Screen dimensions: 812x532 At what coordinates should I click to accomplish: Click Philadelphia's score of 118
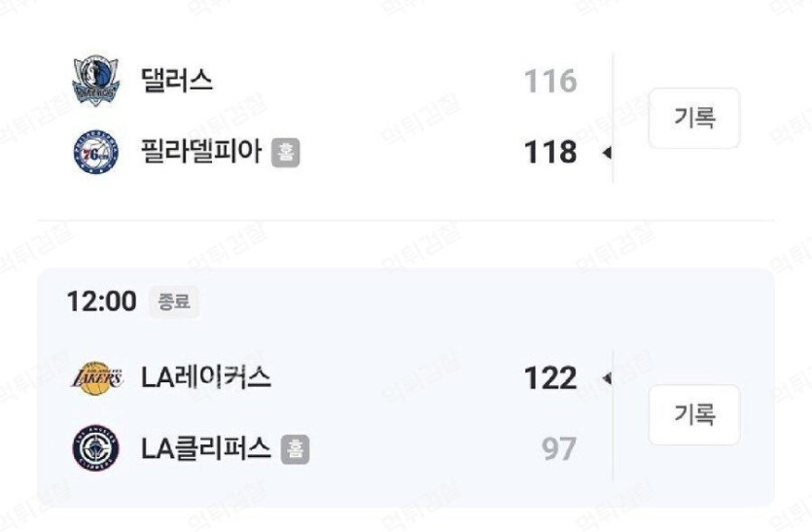point(550,152)
